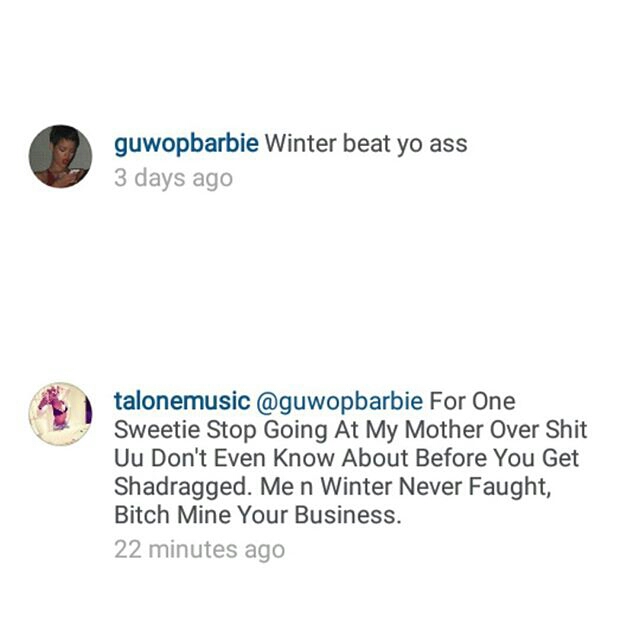Click the "22 minutes ago" timestamp
This screenshot has height=640, width=640.
pyautogui.click(x=200, y=549)
